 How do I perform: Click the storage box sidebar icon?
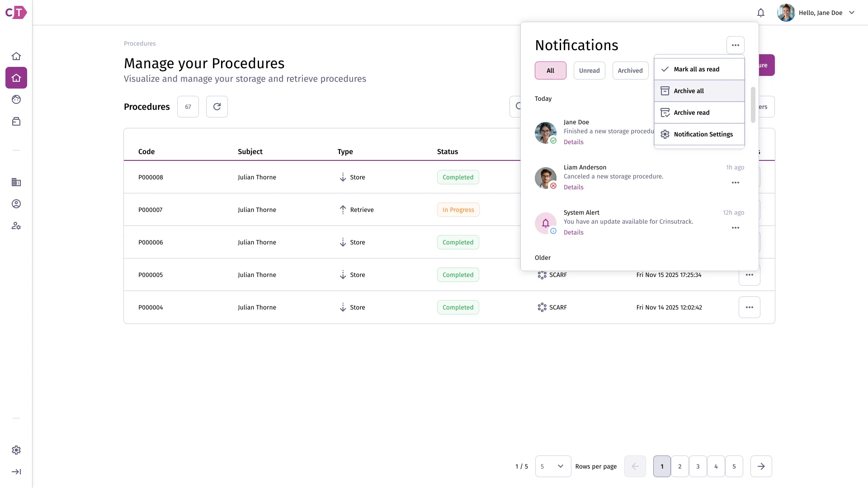(16, 121)
